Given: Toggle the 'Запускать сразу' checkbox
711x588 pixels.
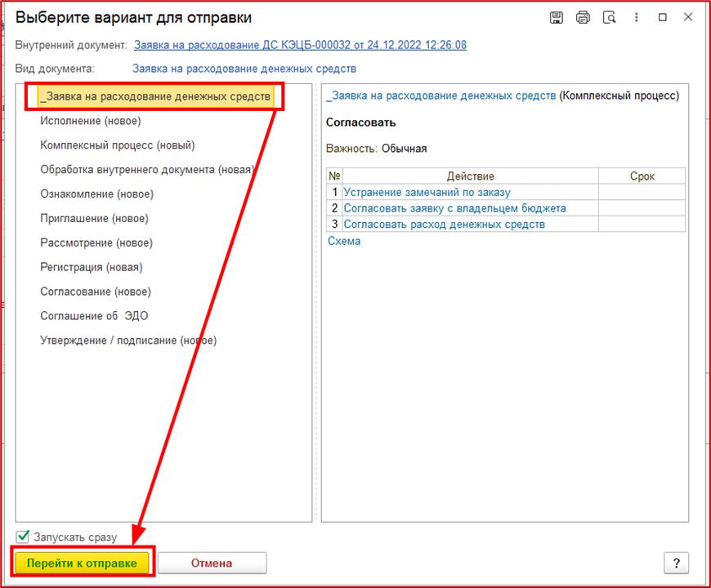Looking at the screenshot, I should [x=23, y=537].
